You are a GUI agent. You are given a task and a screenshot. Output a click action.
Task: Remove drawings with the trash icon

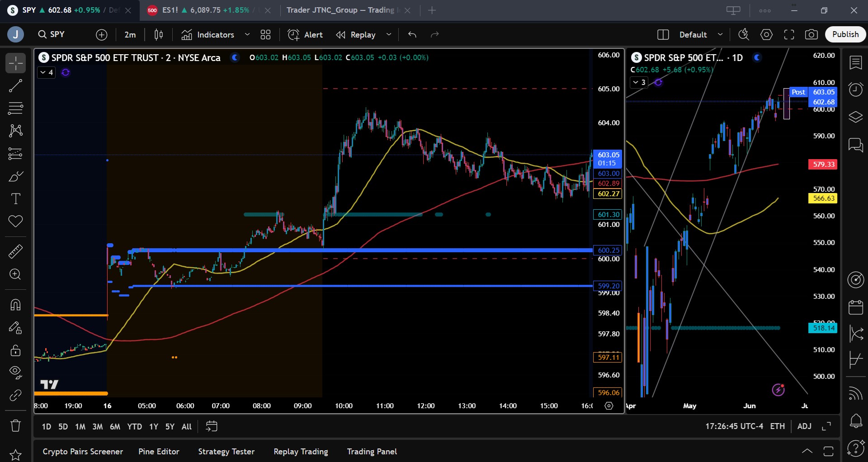click(x=15, y=425)
